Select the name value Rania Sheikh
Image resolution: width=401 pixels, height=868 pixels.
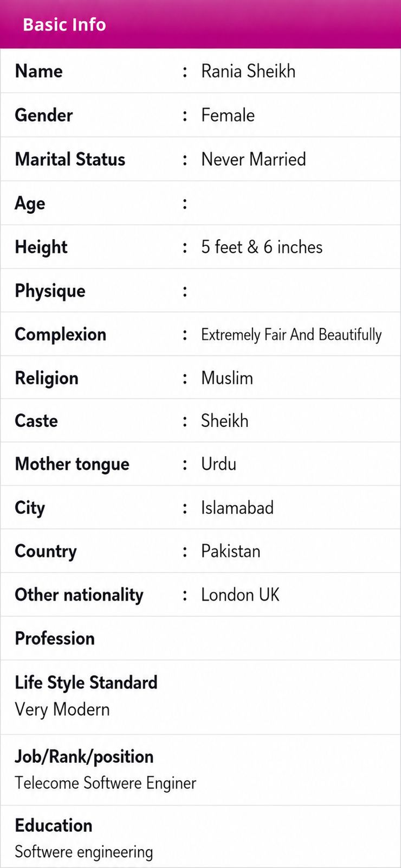coord(248,71)
